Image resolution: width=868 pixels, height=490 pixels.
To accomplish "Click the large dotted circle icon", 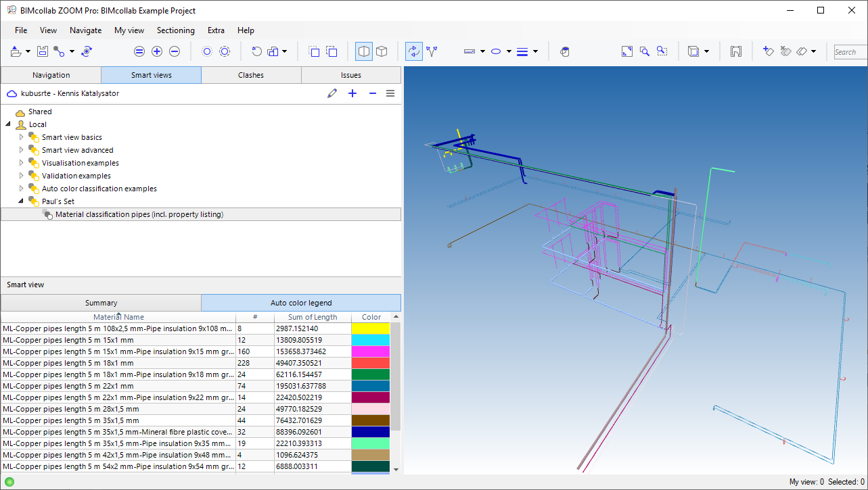I will pos(225,51).
